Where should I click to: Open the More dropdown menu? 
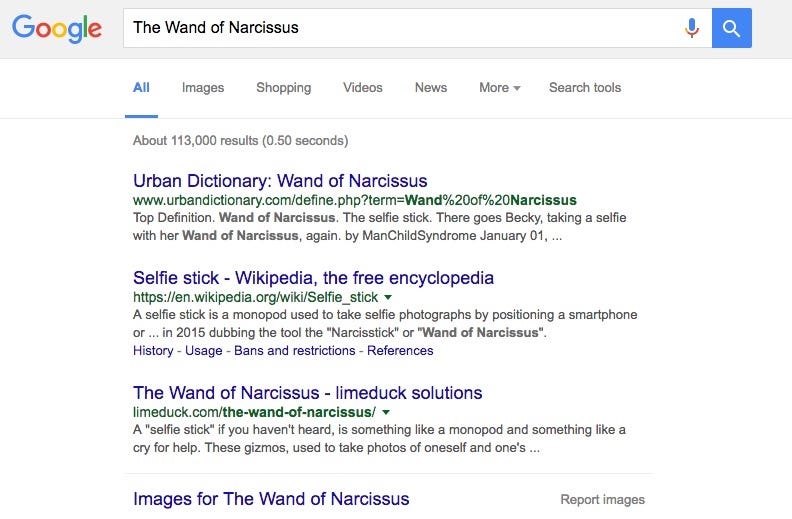click(x=500, y=87)
